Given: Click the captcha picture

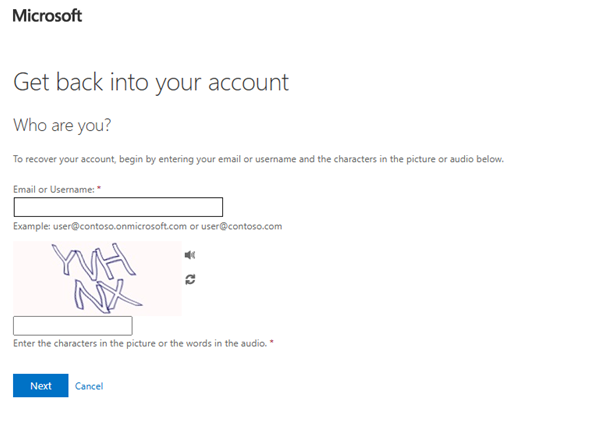Looking at the screenshot, I should 97,278.
